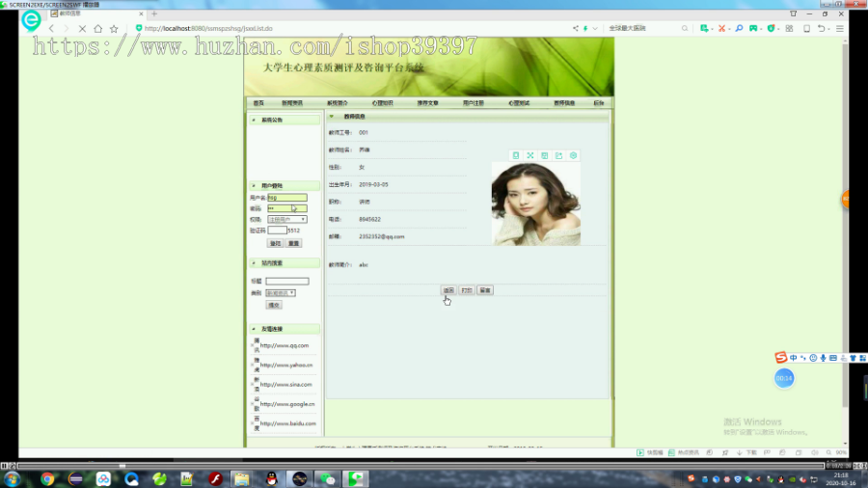This screenshot has height=488, width=868.
Task: Open the http://www.baidu.com friendly link
Action: click(287, 423)
